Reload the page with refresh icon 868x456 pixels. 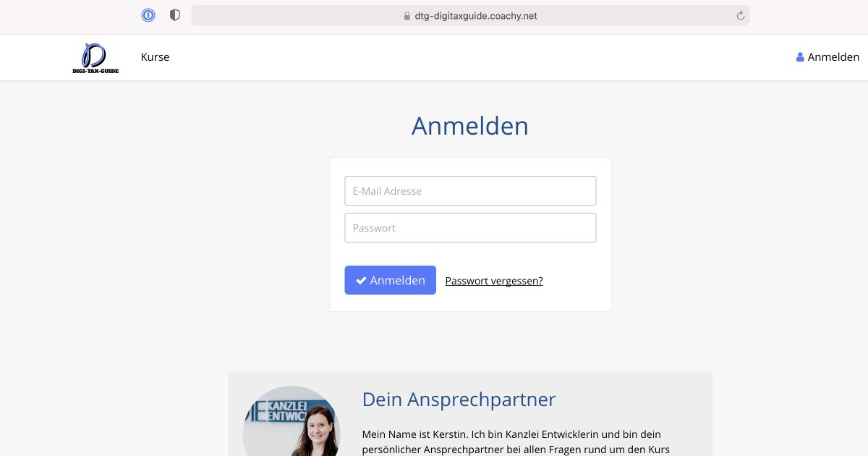pyautogui.click(x=740, y=16)
